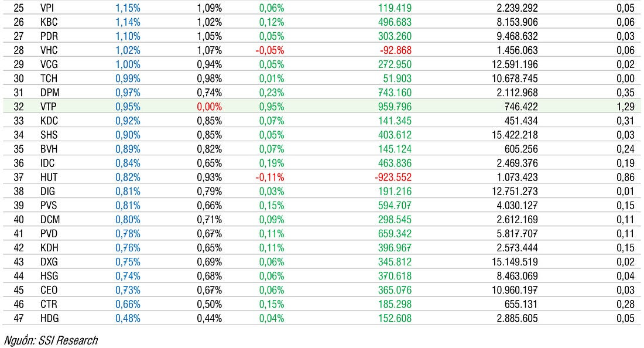Click the 1,29 value in the highlighted row
Screen dimensions: 644x348
(625, 107)
